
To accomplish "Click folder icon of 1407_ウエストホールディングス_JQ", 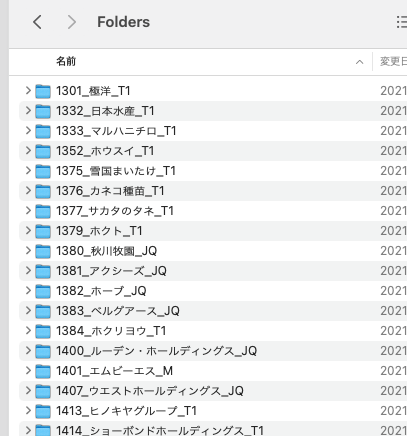I will (43, 391).
